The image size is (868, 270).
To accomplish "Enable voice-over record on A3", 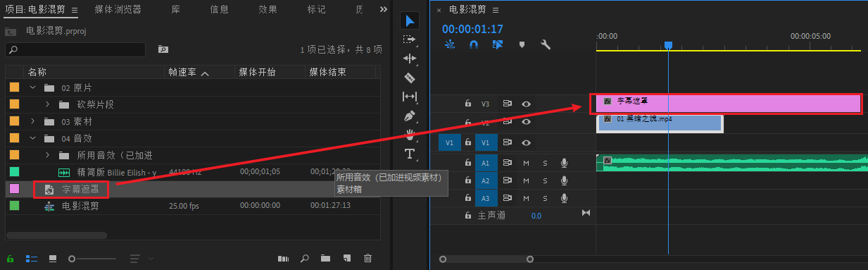I will click(564, 198).
